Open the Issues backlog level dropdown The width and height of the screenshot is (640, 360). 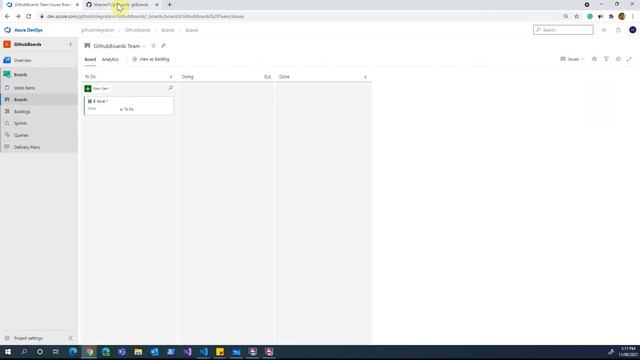(573, 59)
